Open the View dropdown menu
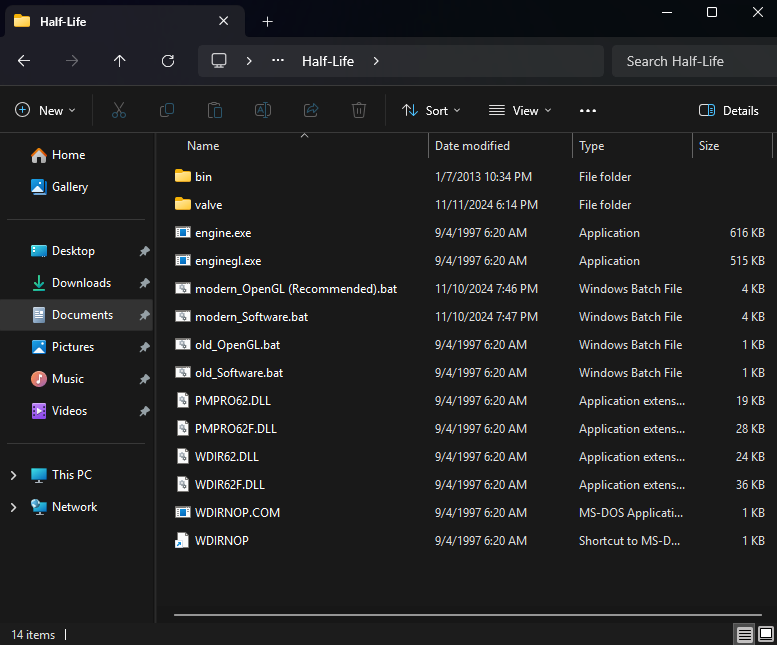The image size is (777, 645). 520,110
